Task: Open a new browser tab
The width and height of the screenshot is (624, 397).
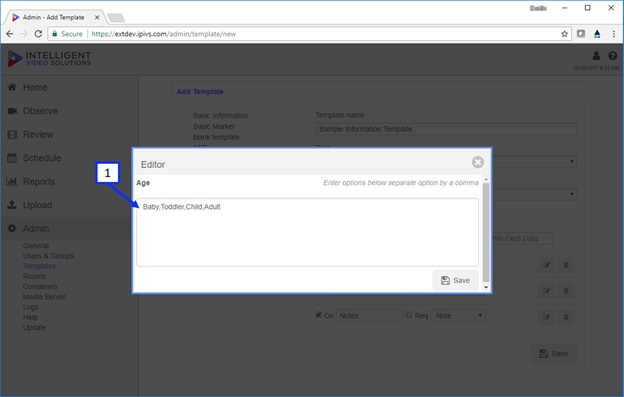Action: pyautogui.click(x=116, y=18)
